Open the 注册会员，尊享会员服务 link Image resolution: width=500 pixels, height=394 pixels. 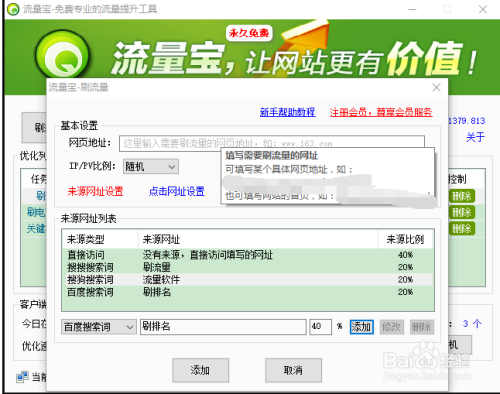[381, 112]
